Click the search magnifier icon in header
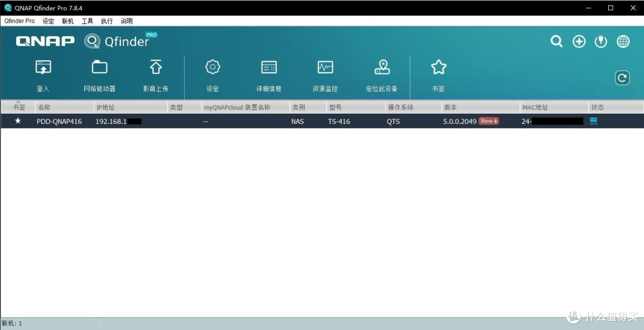Image resolution: width=644 pixels, height=330 pixels. [556, 41]
